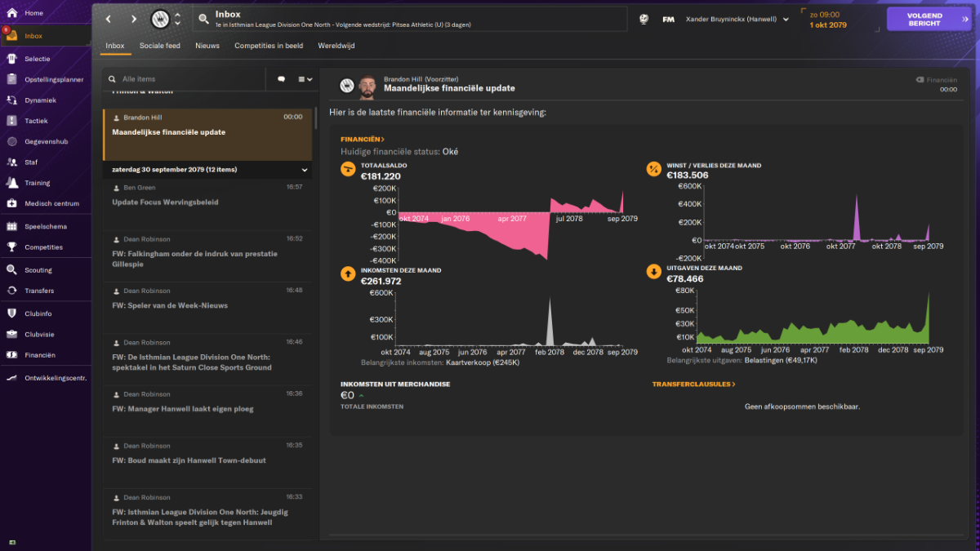The width and height of the screenshot is (980, 551).
Task: Open Medisch centrum
Action: (46, 203)
